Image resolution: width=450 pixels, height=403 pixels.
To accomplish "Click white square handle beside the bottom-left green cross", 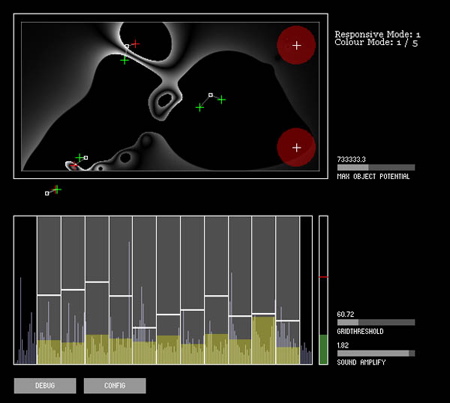I will click(86, 158).
